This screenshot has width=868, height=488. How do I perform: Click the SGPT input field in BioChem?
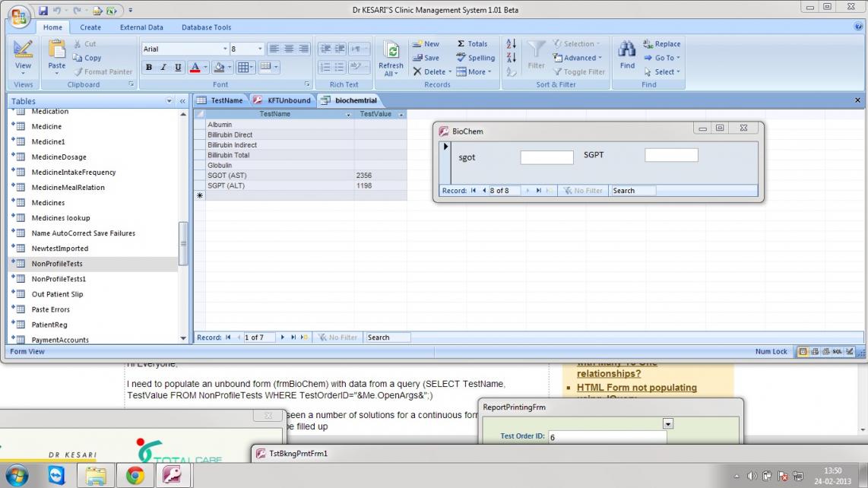tap(671, 154)
